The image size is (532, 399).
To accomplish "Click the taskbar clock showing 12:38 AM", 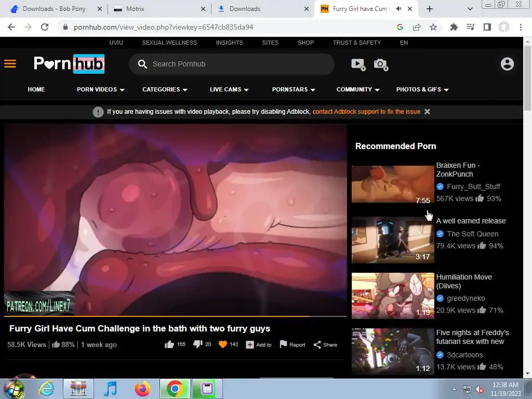I will tap(506, 389).
